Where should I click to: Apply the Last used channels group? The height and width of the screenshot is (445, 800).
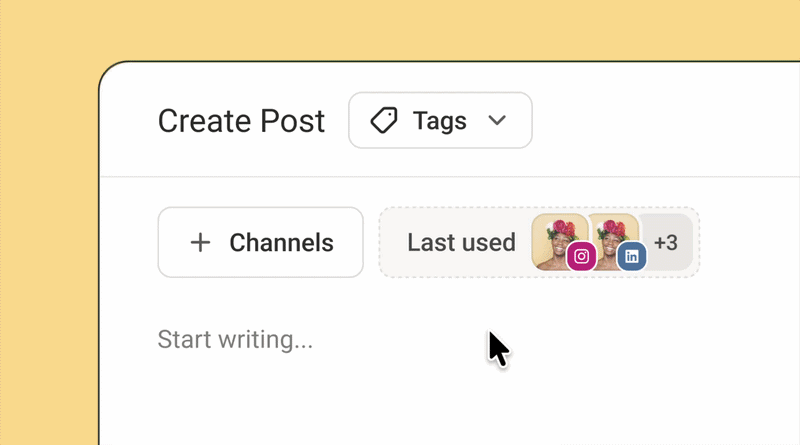click(539, 242)
